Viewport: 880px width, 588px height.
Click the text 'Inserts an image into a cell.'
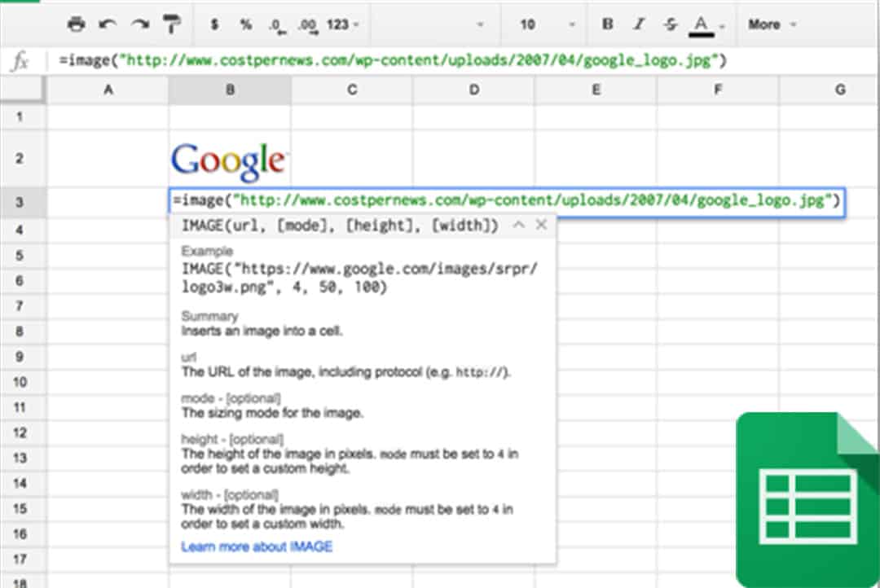pos(262,331)
